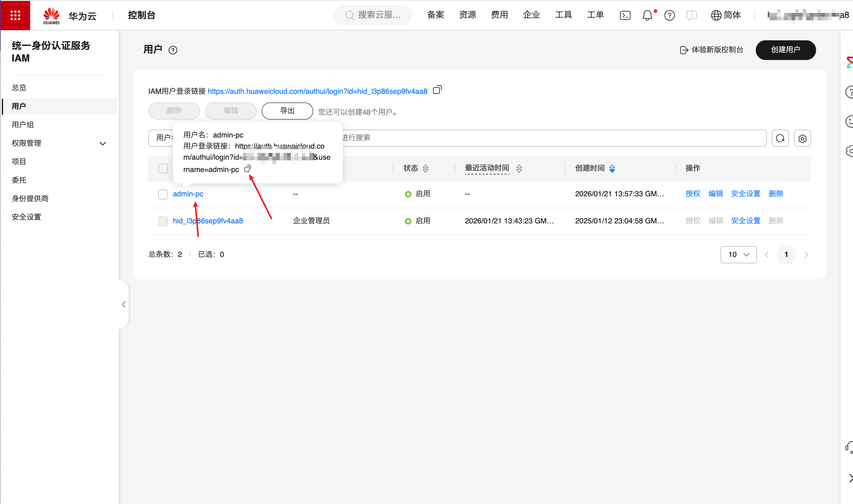This screenshot has width=853, height=504.
Task: Open the CloudShell terminal icon
Action: tap(625, 15)
